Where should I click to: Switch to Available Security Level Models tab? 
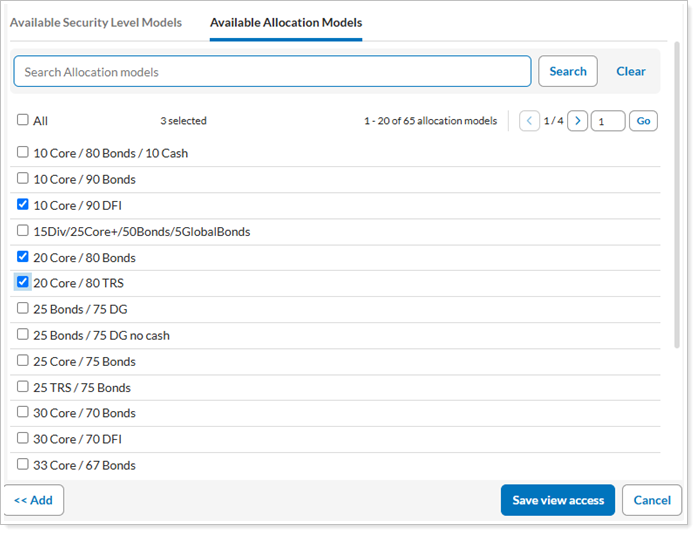96,23
